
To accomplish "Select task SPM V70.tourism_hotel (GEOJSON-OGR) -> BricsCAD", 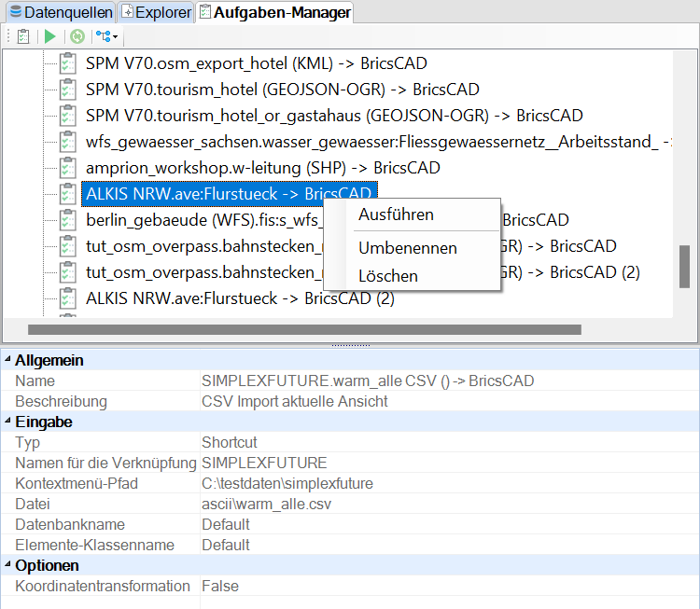I will click(283, 90).
